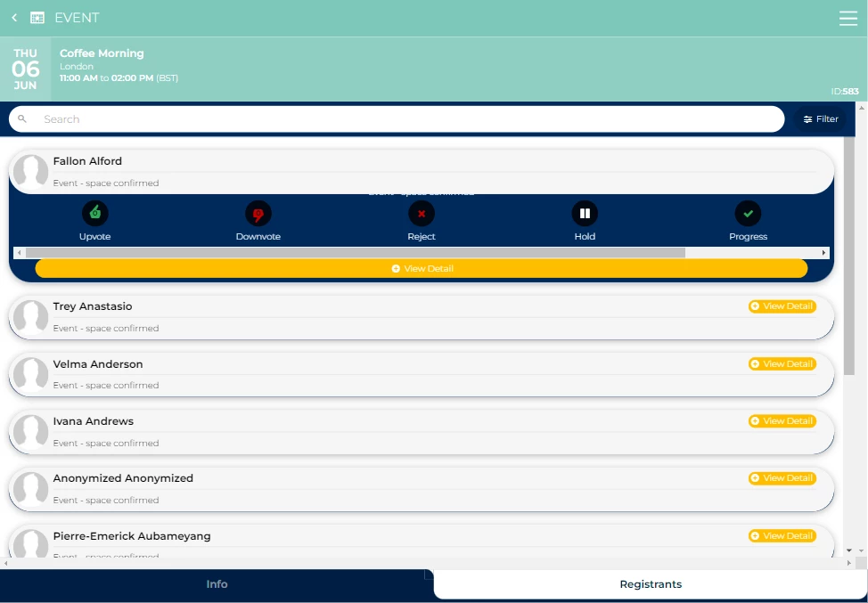Reject Fallon Alford with the red X icon

[422, 214]
